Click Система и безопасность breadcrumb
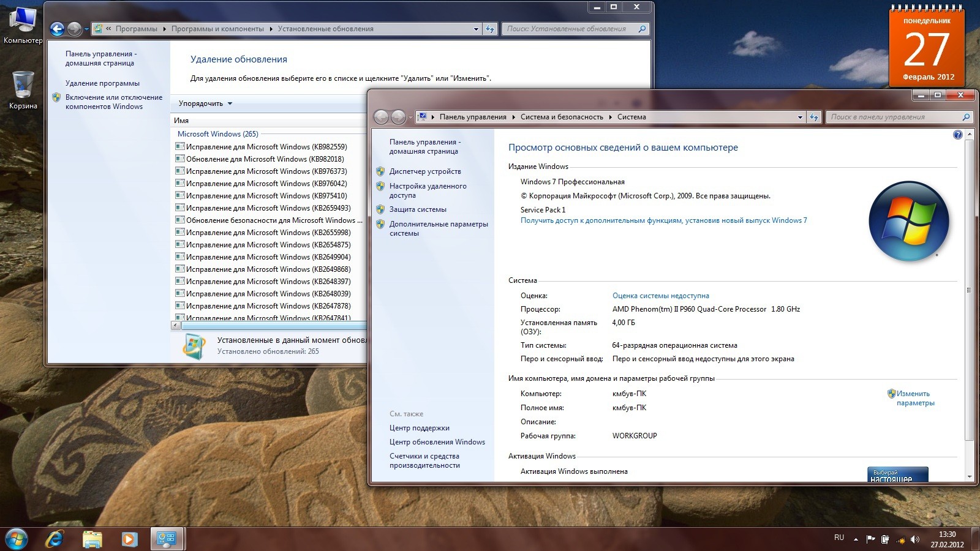Viewport: 980px width, 551px height. click(x=562, y=117)
